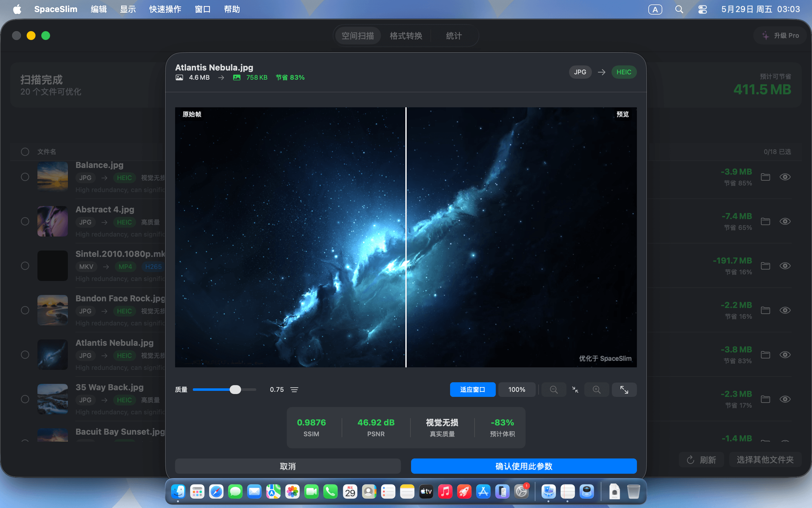This screenshot has height=508, width=812.
Task: Click the shrink arrows icon in preview toolbar
Action: [575, 389]
